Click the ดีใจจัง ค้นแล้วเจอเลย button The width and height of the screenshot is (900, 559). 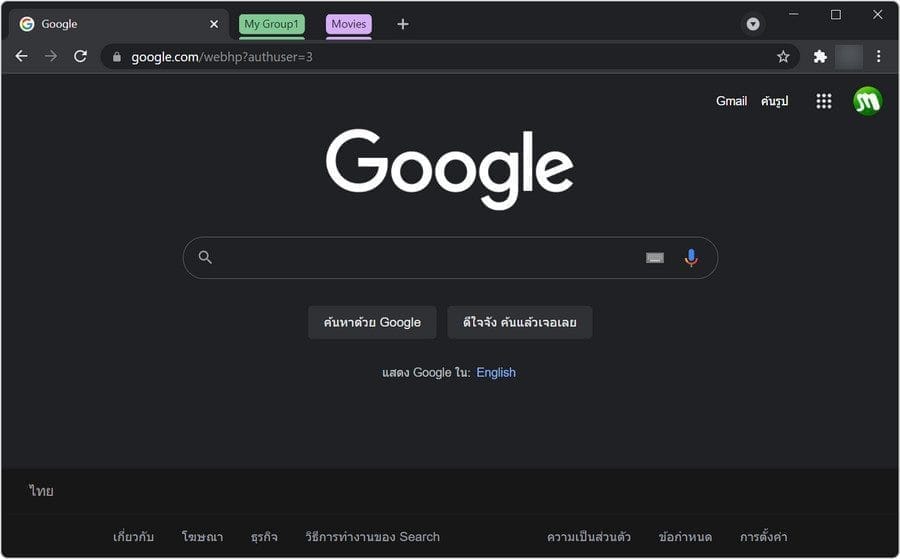(519, 322)
